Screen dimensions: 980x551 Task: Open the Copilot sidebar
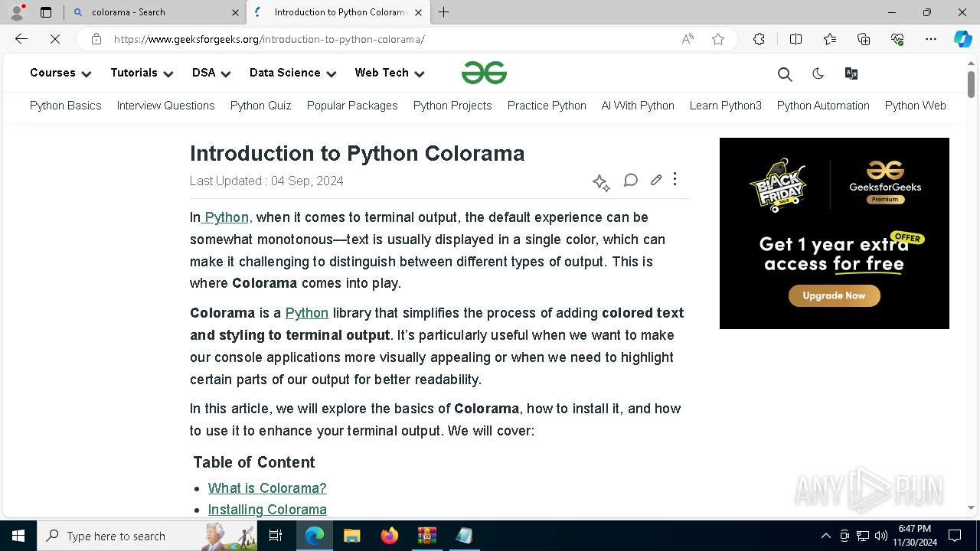point(962,39)
